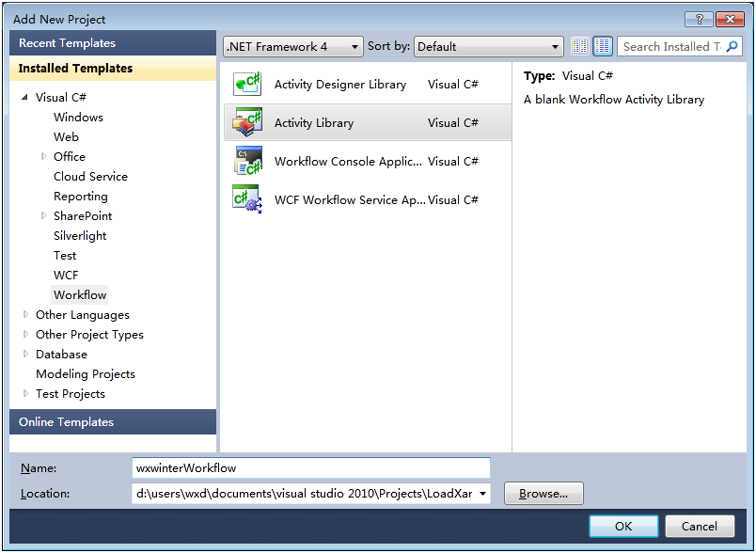
Task: Select the Silverlight category
Action: pyautogui.click(x=80, y=236)
